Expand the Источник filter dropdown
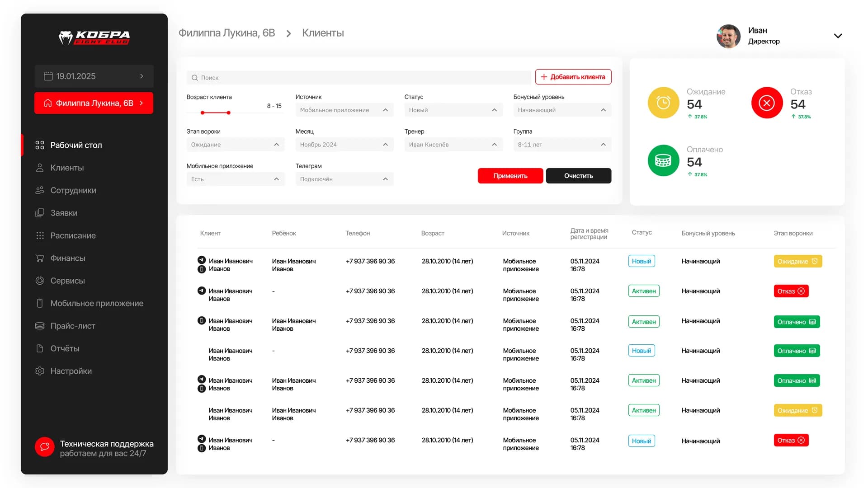Screen dimensions: 868x488 344,110
